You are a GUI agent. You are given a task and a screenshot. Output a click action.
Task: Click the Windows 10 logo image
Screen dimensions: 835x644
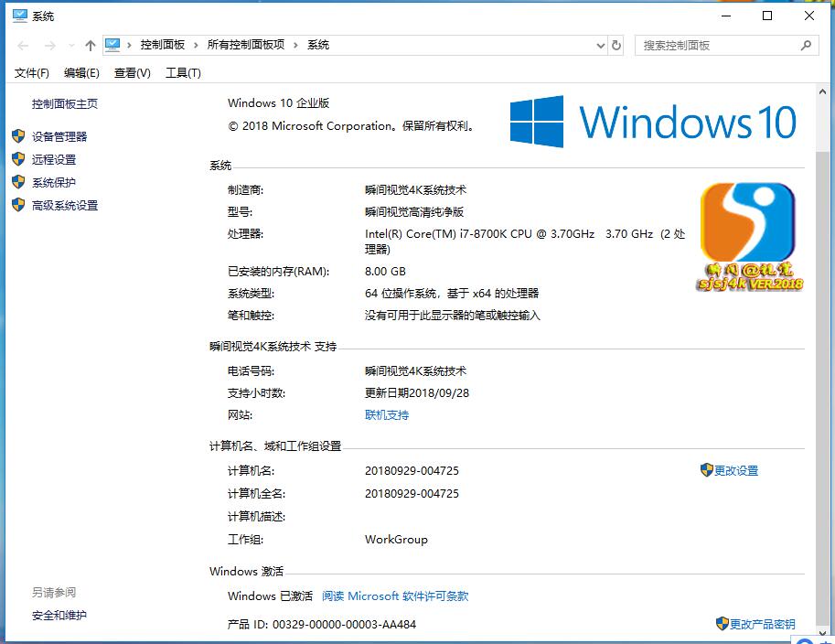coord(653,122)
